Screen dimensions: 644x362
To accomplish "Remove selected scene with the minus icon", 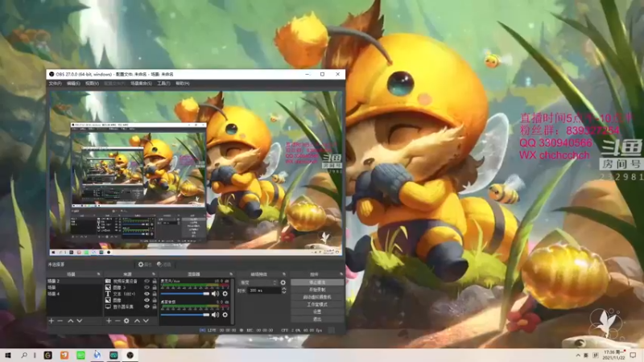I will tap(60, 320).
